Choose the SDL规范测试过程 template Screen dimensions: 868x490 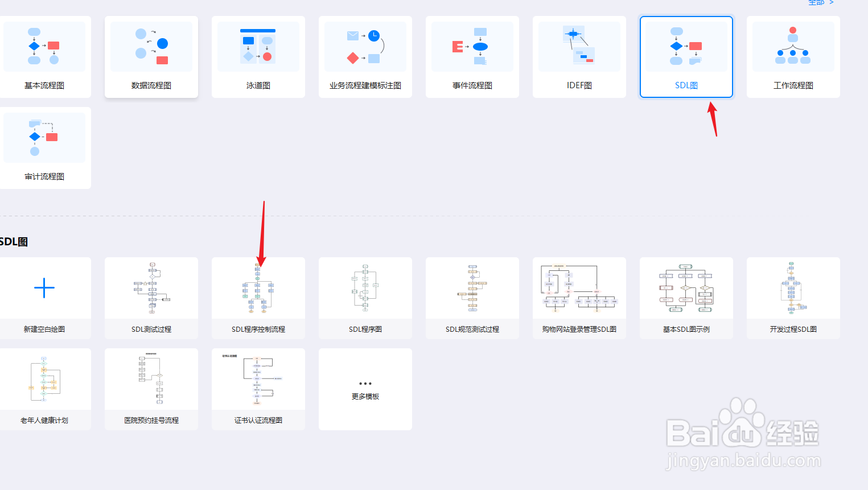pyautogui.click(x=472, y=288)
